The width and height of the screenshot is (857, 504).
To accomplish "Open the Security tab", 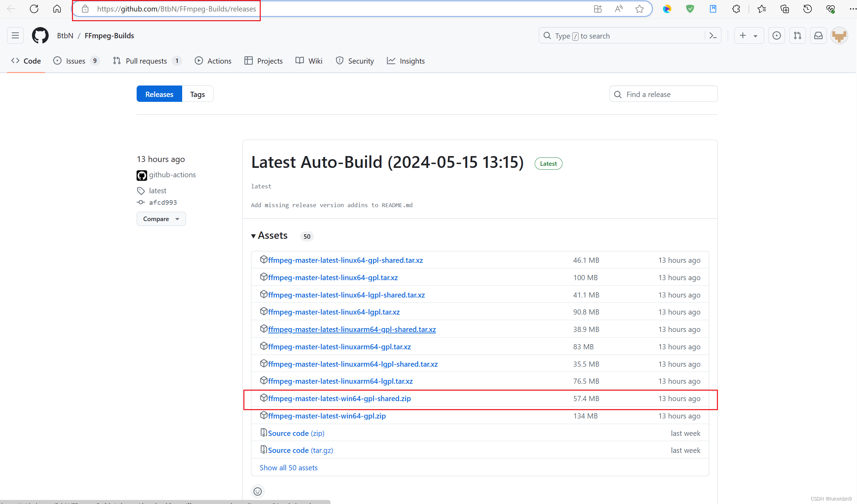I will coord(355,61).
